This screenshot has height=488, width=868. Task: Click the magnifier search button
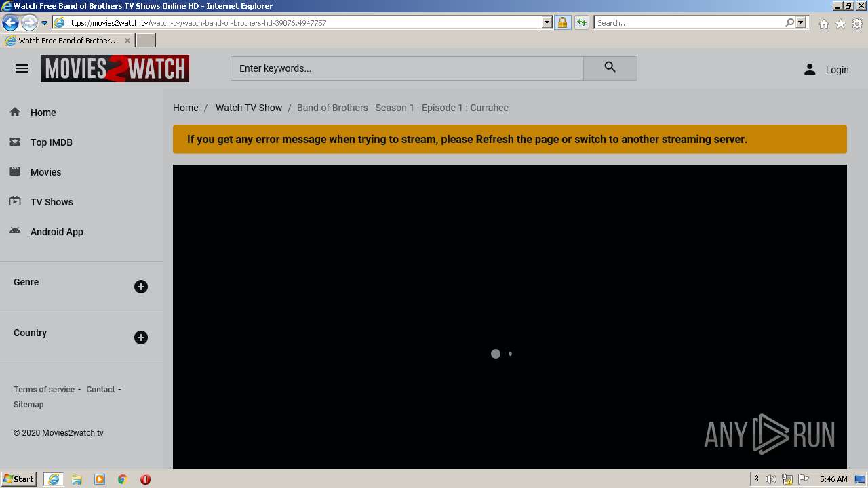[610, 68]
